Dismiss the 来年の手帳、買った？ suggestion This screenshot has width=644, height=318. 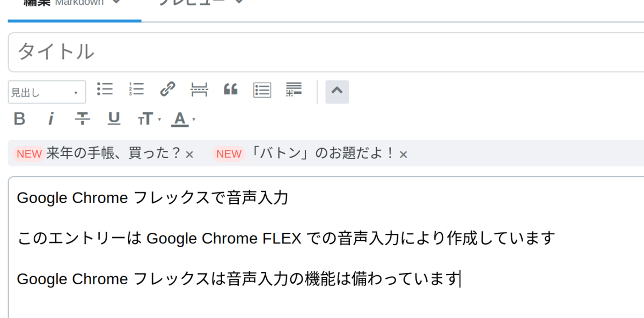point(189,155)
